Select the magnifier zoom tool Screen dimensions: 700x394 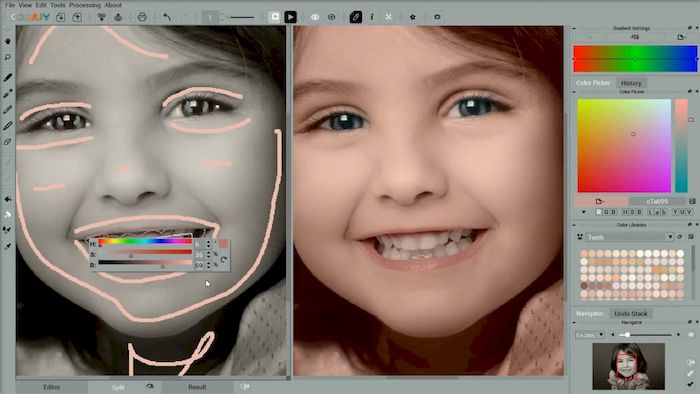[x=8, y=57]
